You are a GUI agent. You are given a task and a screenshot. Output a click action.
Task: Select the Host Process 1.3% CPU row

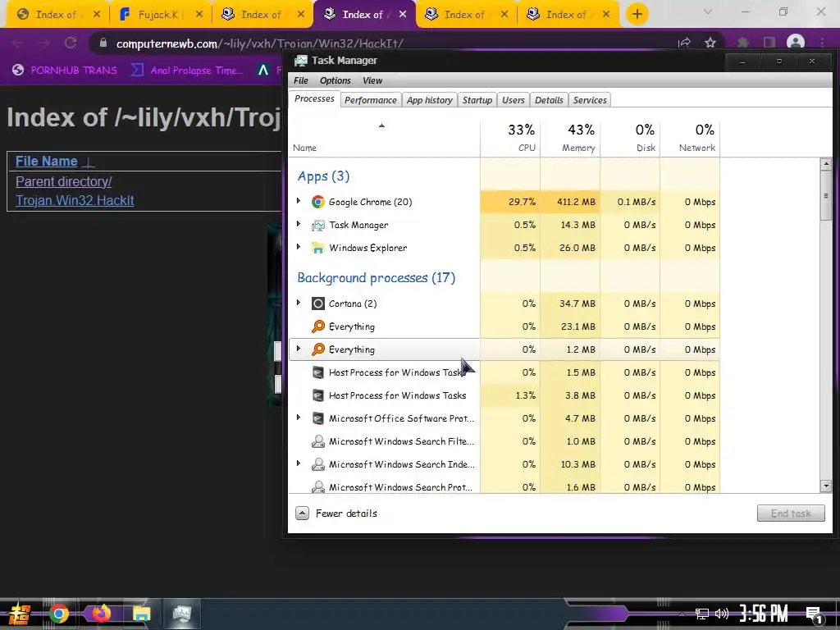coord(504,395)
